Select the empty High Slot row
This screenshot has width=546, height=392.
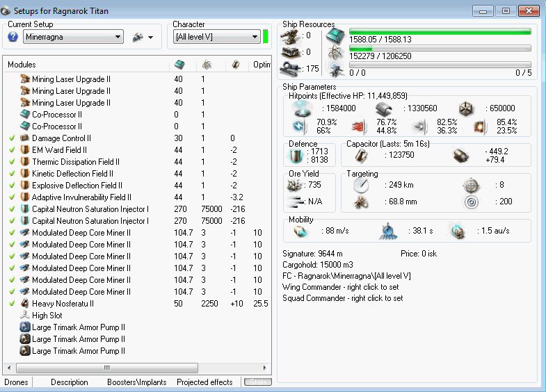(x=137, y=316)
